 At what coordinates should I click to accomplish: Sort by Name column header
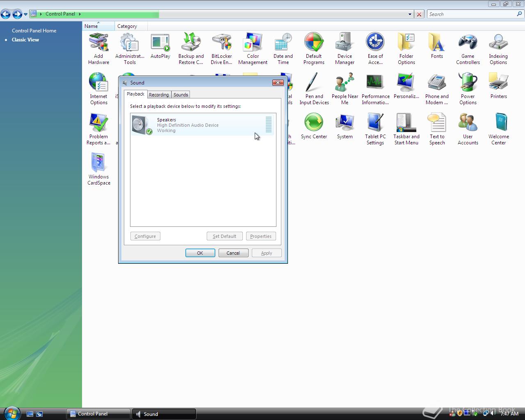[98, 26]
